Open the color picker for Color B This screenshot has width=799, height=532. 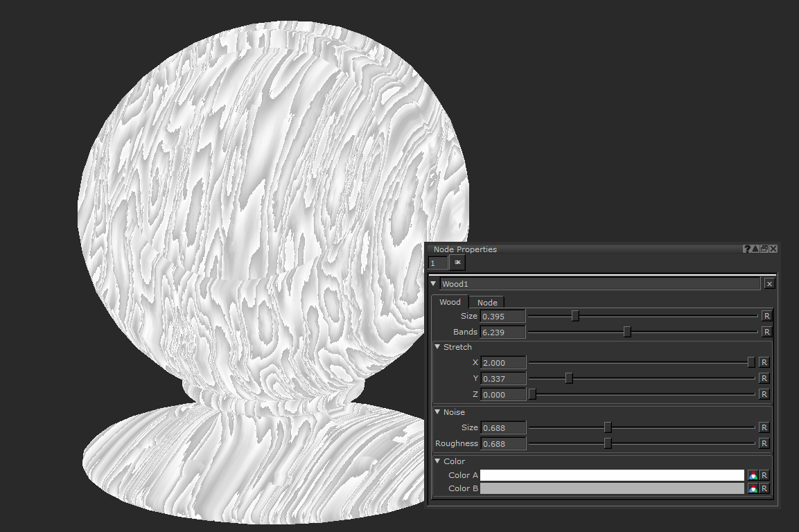pyautogui.click(x=753, y=488)
